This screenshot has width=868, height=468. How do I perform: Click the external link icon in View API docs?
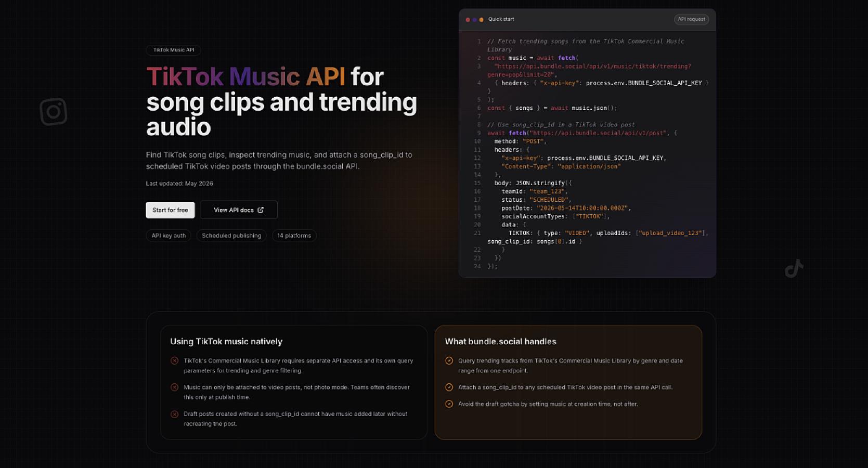pyautogui.click(x=261, y=210)
